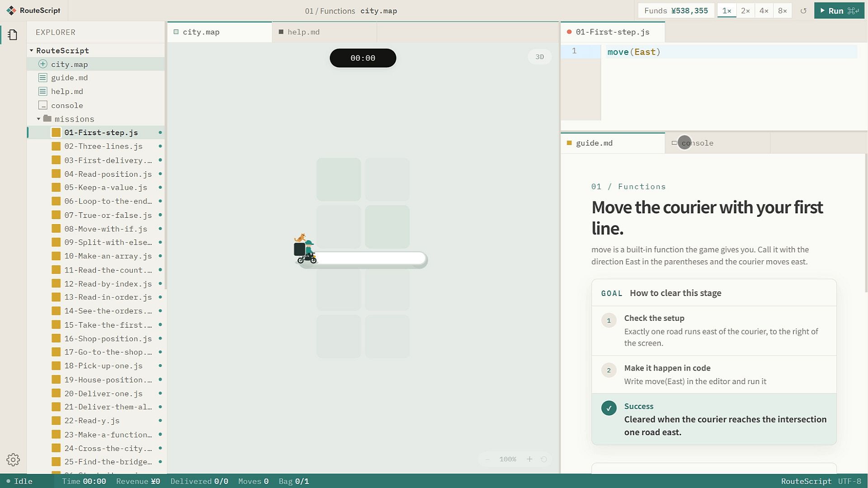
Task: Click the reset arrow next to speed buttons
Action: pyautogui.click(x=803, y=10)
